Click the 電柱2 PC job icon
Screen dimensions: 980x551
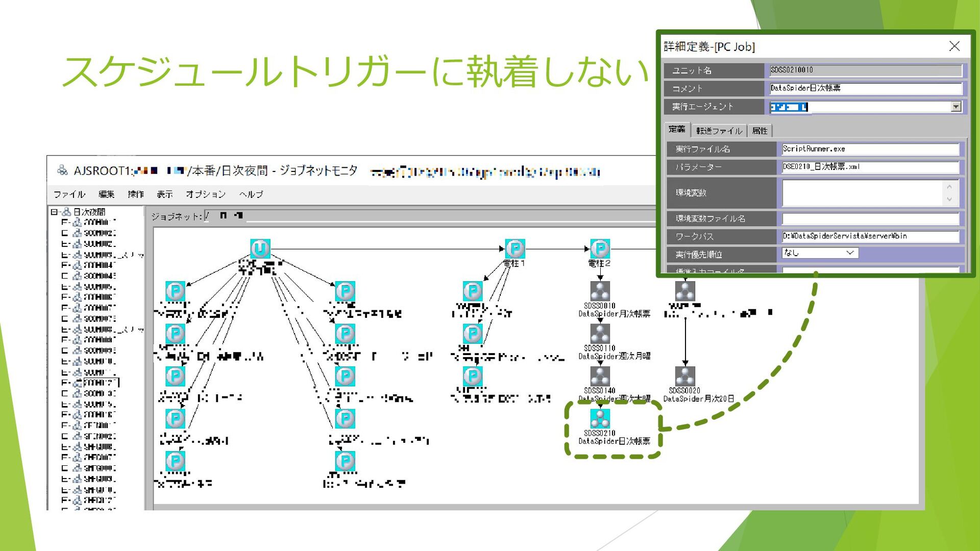[600, 248]
